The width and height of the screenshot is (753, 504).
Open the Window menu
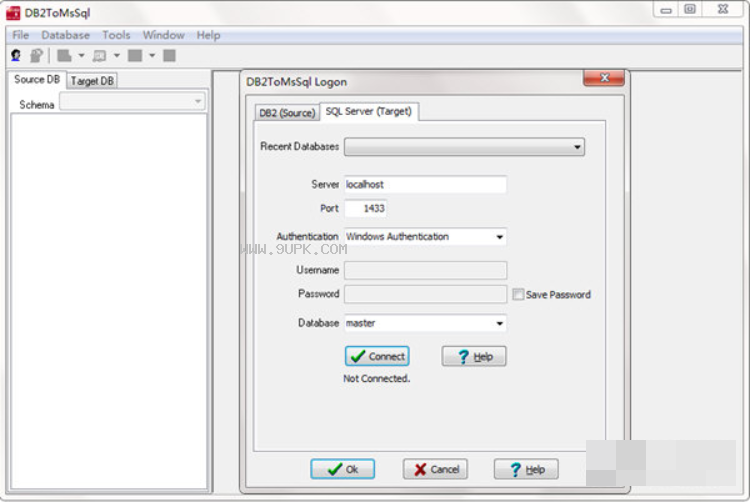pyautogui.click(x=164, y=35)
